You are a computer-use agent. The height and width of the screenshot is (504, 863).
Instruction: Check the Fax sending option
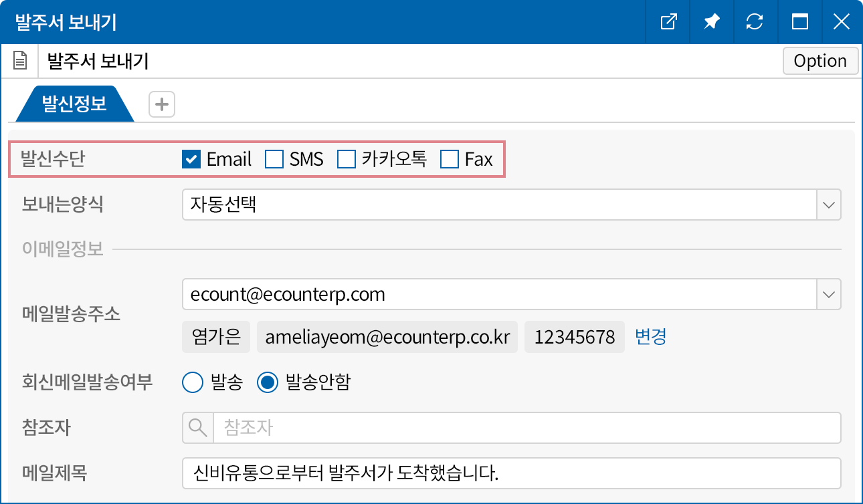tap(450, 159)
